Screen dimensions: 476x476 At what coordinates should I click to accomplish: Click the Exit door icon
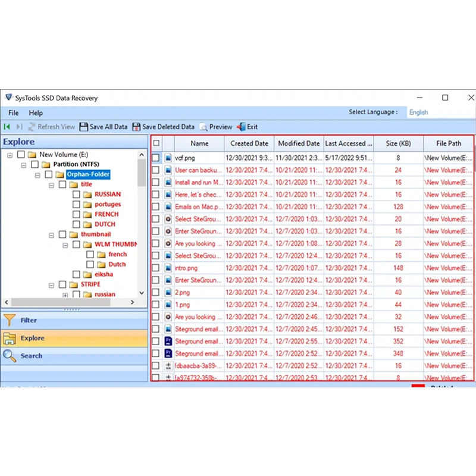pyautogui.click(x=242, y=127)
